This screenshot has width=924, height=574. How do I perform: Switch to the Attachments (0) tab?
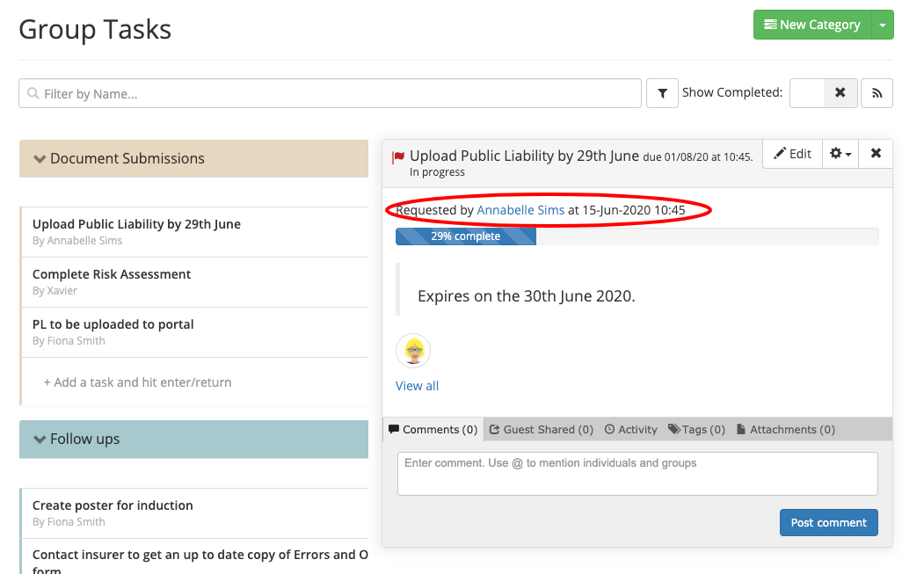coord(785,430)
